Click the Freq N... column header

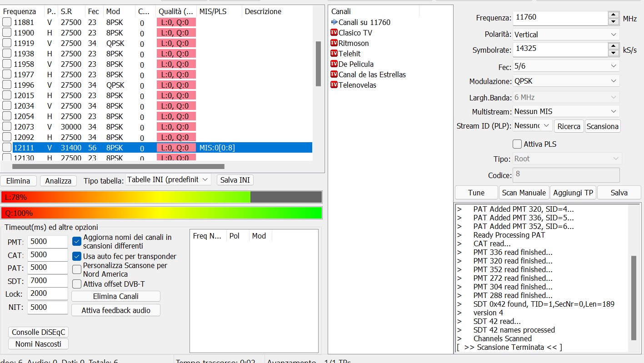pyautogui.click(x=208, y=236)
